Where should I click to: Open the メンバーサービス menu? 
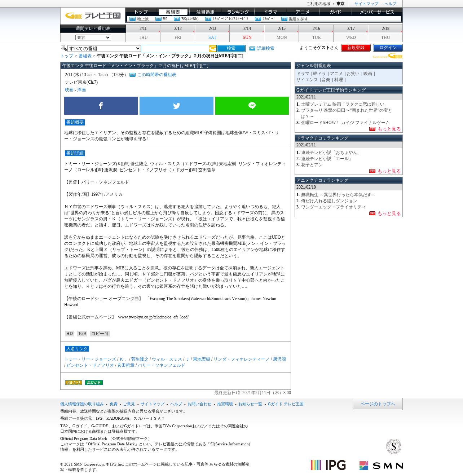pyautogui.click(x=377, y=12)
